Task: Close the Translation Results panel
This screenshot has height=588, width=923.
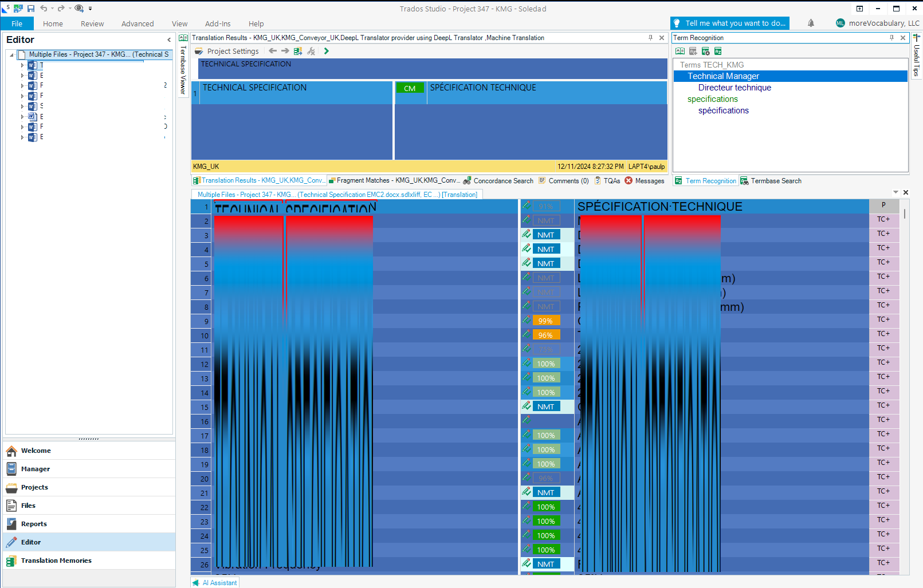Action: 662,38
